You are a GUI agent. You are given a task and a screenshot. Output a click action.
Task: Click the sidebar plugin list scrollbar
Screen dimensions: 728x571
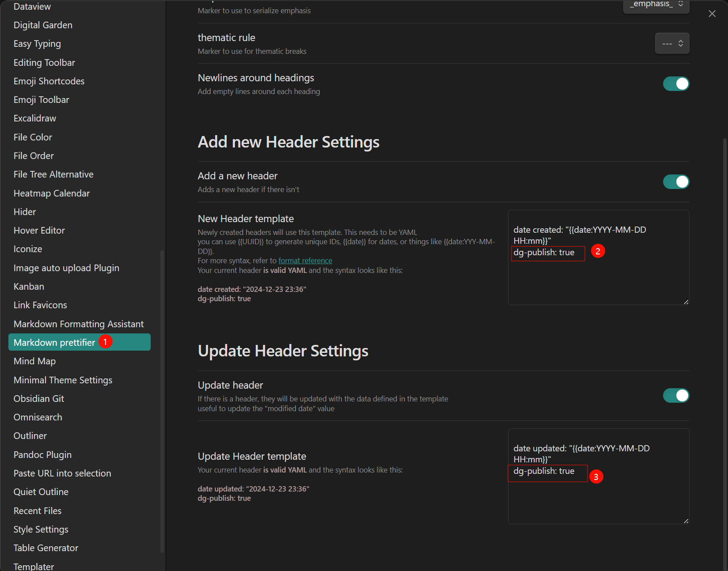tap(162, 401)
